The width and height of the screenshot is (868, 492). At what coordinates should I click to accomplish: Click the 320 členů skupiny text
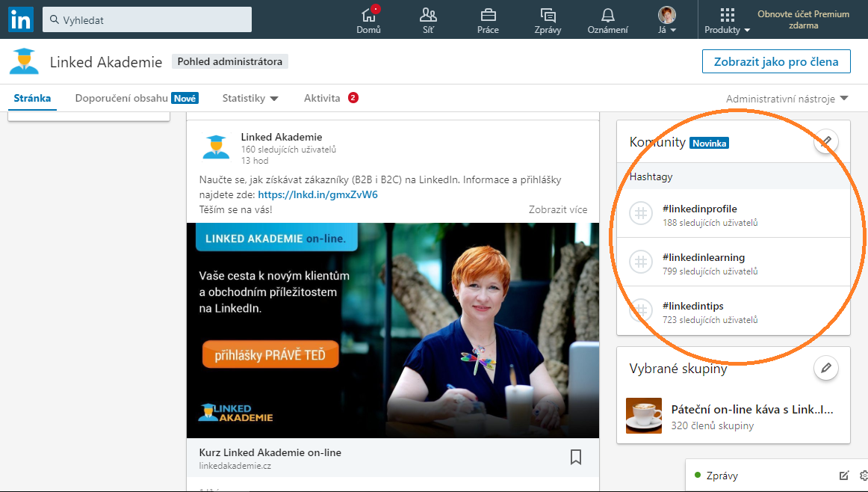pyautogui.click(x=713, y=425)
